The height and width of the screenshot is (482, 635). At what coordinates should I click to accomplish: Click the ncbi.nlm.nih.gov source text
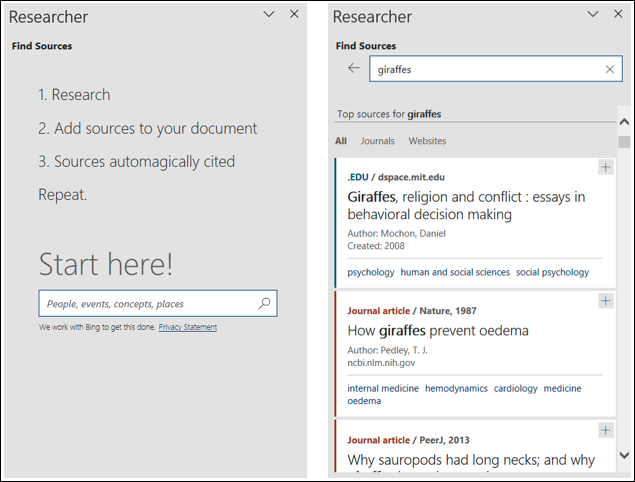(x=381, y=363)
